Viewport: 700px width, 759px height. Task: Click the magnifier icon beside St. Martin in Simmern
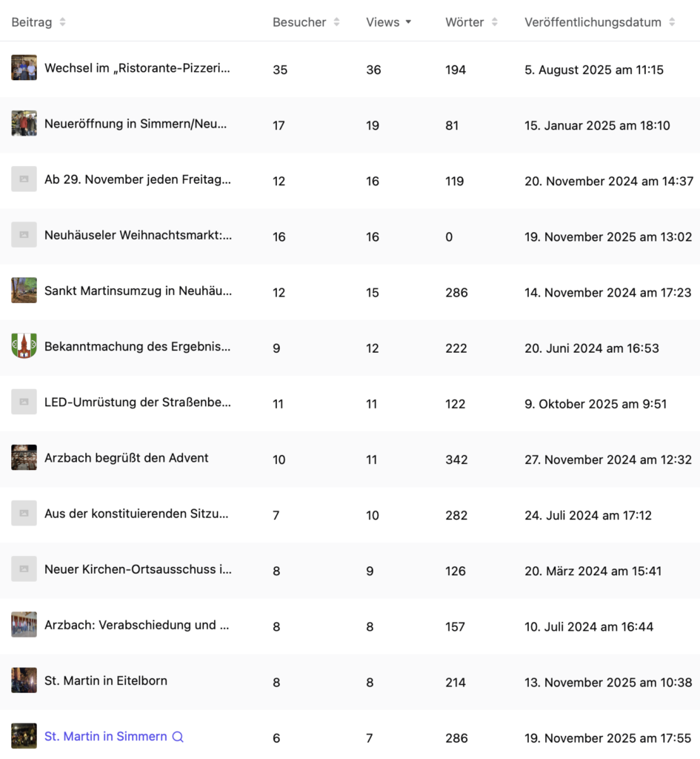point(178,737)
